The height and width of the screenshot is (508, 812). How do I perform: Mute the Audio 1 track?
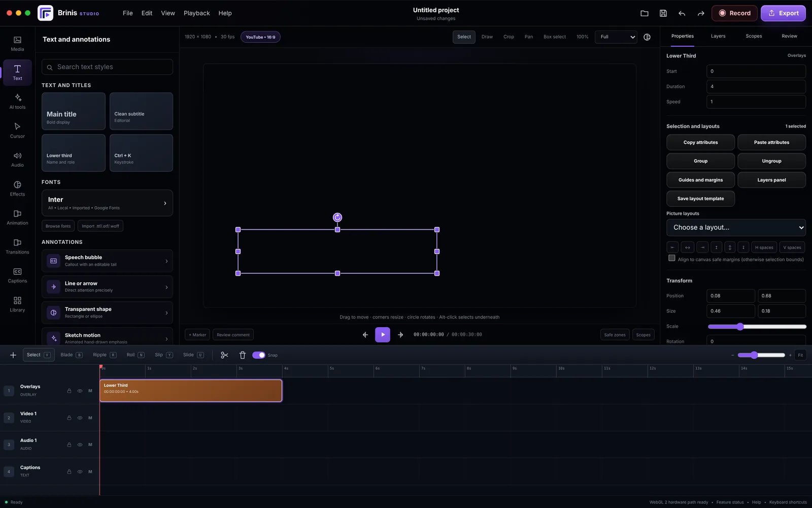click(90, 444)
